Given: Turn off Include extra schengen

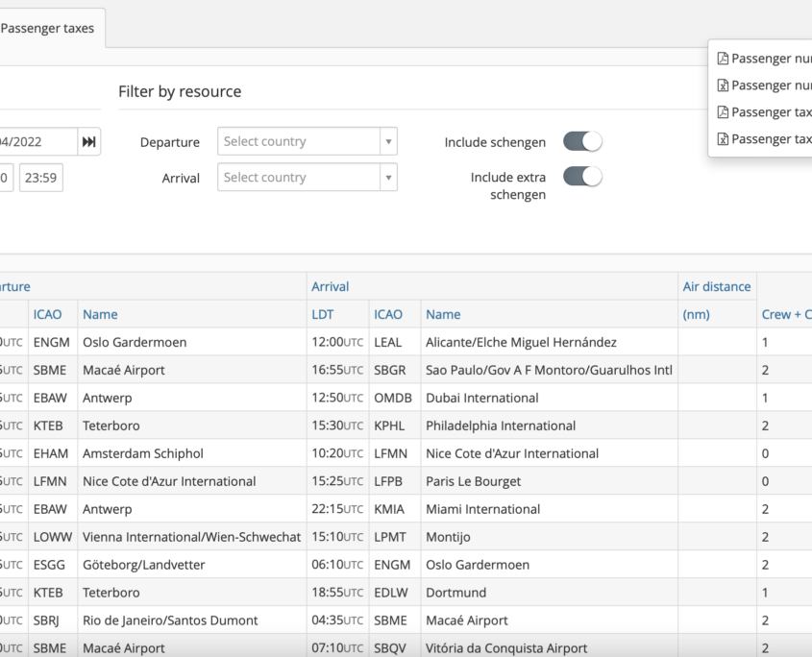Looking at the screenshot, I should (x=582, y=177).
